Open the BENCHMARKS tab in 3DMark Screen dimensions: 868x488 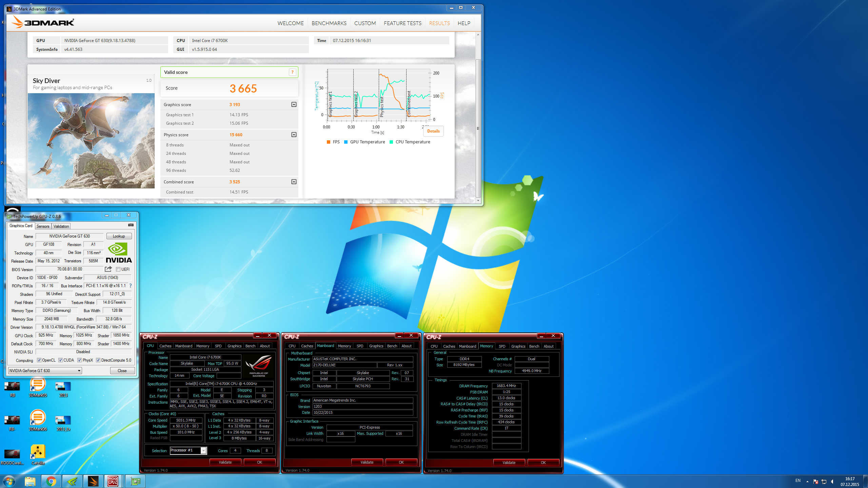[329, 23]
